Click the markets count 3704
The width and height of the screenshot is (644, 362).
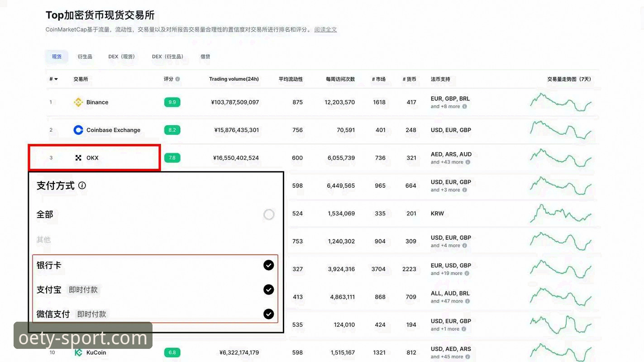(378, 269)
